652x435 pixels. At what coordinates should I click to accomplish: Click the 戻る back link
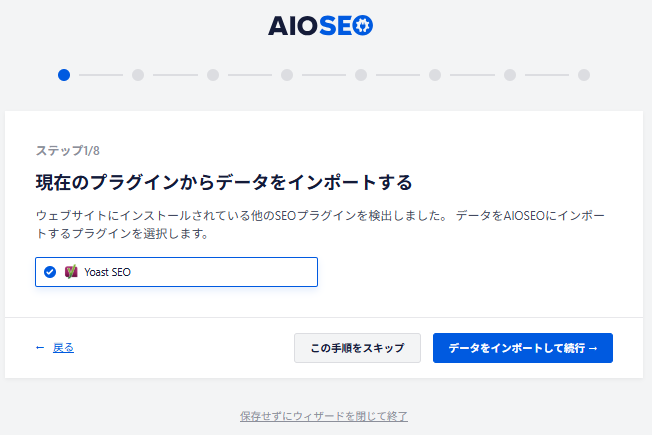pos(63,347)
